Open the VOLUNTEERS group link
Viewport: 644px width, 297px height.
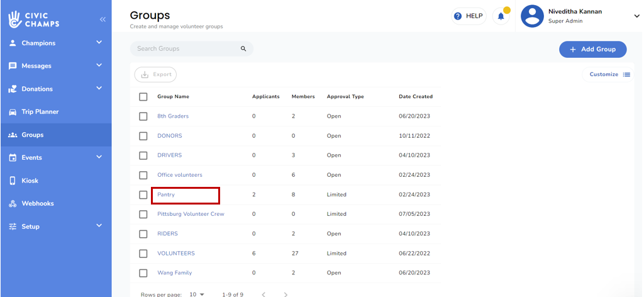[176, 253]
